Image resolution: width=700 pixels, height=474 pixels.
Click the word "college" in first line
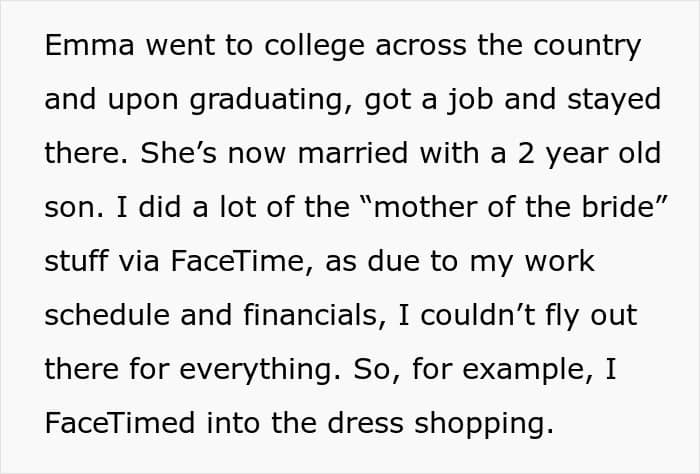point(315,47)
